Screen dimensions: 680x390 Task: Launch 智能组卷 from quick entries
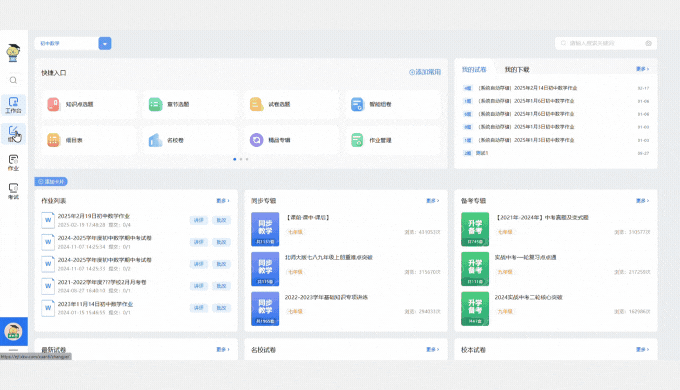(393, 104)
